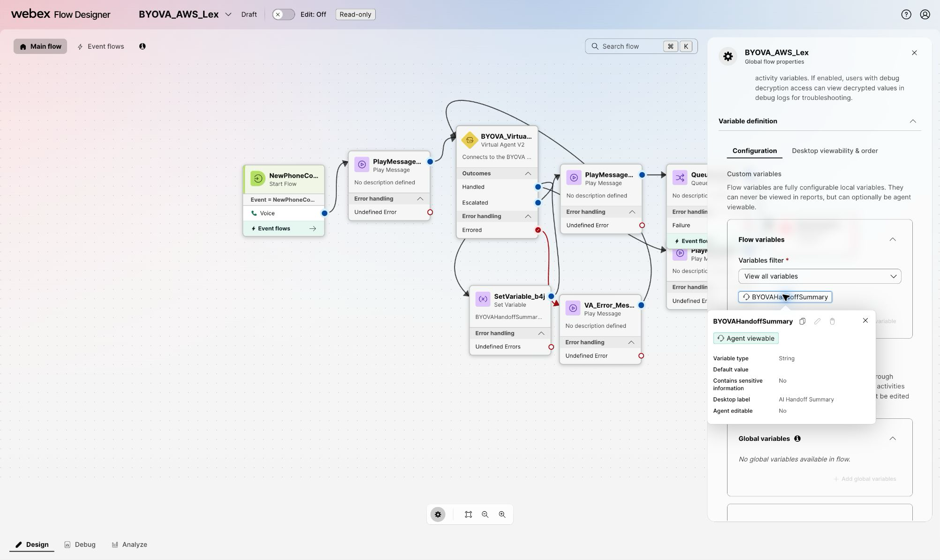This screenshot has width=940, height=560.
Task: Select the Configuration tab
Action: click(x=754, y=151)
